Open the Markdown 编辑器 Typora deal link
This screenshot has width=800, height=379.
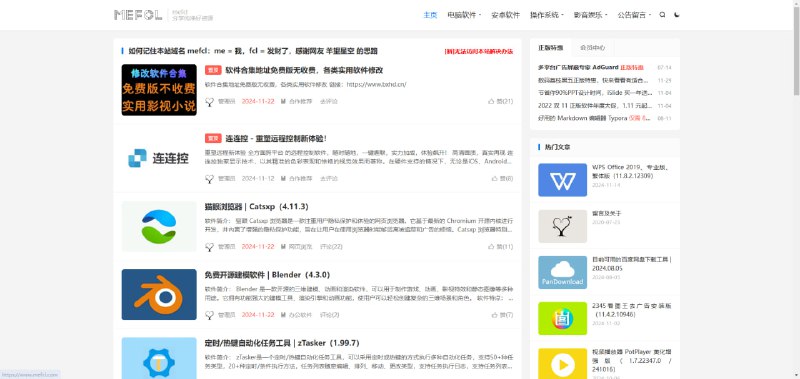[594, 118]
